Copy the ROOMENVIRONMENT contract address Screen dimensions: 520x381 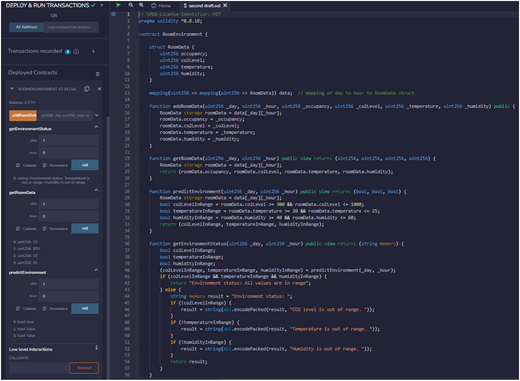(x=87, y=89)
